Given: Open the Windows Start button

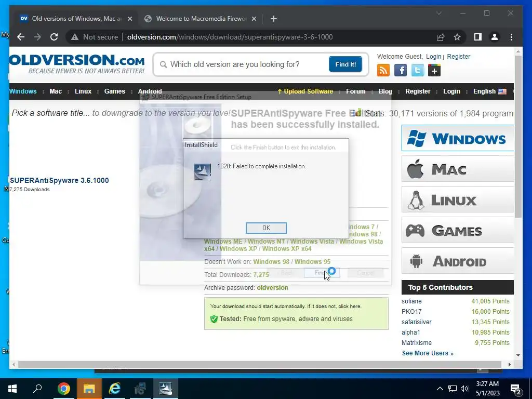Looking at the screenshot, I should [12, 389].
